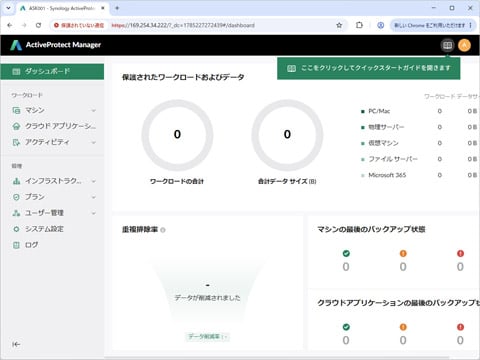480x360 pixels.
Task: Open the プラン sidebar section
Action: click(52, 197)
